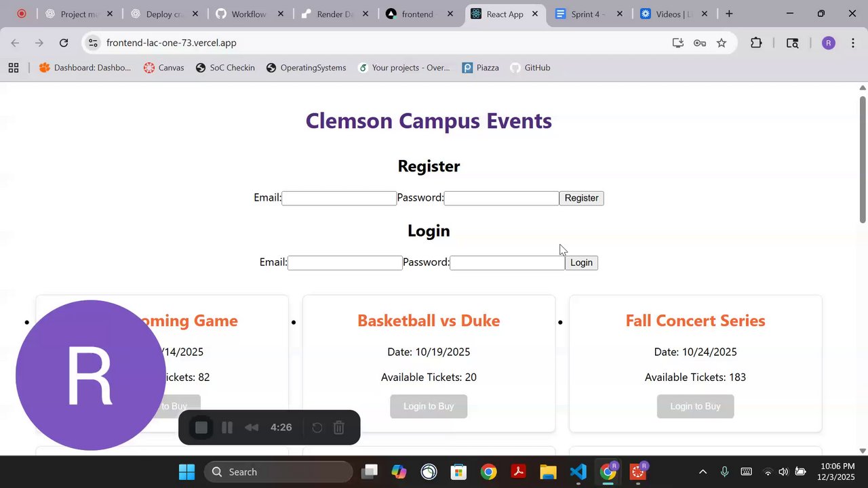This screenshot has width=868, height=488.
Task: Open Microsoft Store from the taskbar
Action: point(458,472)
